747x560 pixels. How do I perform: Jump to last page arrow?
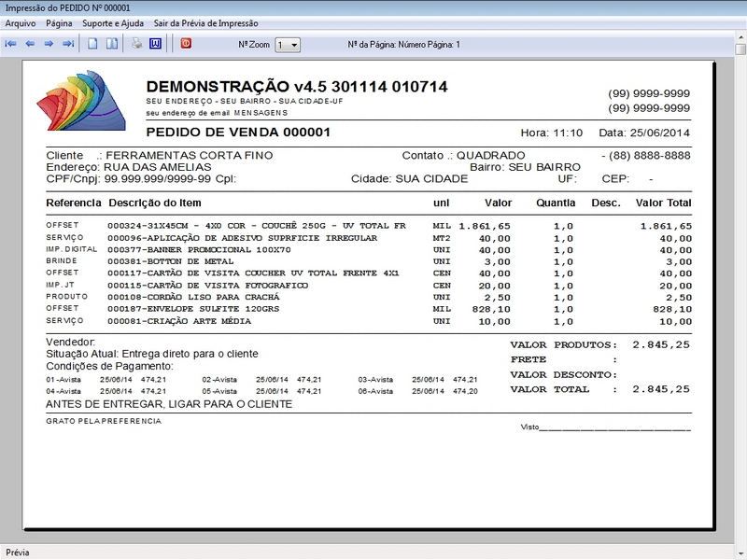(67, 44)
